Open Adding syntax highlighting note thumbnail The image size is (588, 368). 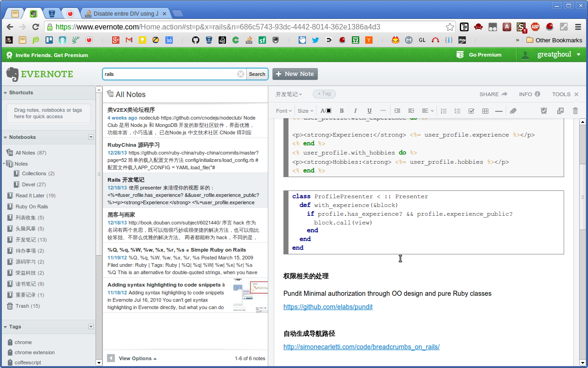250,295
